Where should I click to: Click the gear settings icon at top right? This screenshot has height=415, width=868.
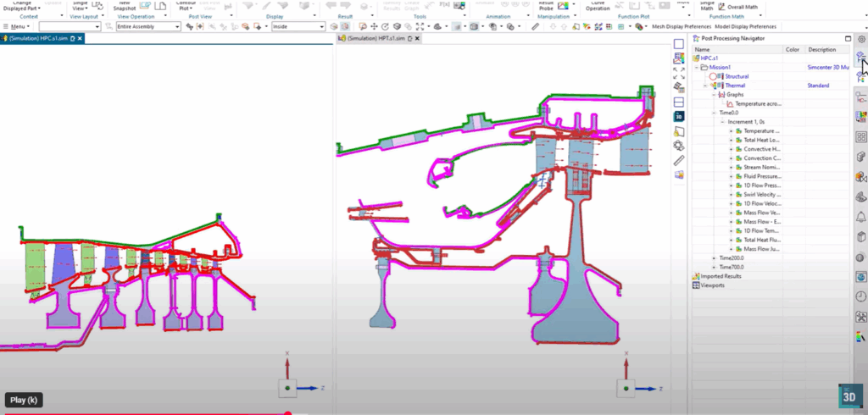pyautogui.click(x=861, y=39)
